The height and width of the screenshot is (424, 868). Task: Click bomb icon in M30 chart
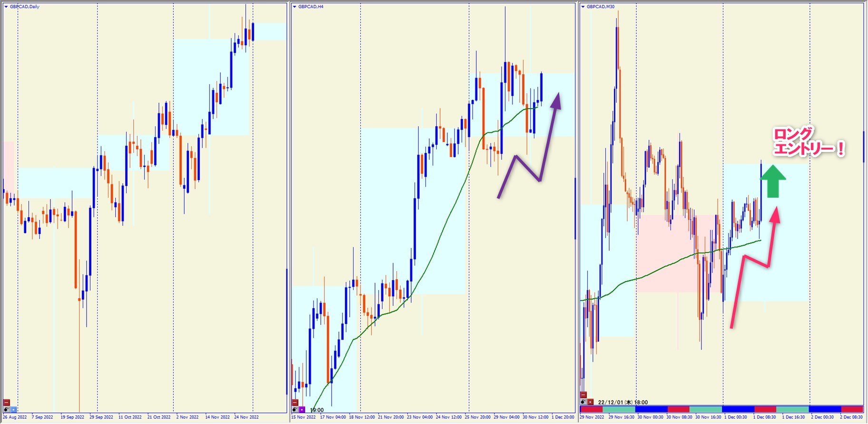[x=583, y=402]
